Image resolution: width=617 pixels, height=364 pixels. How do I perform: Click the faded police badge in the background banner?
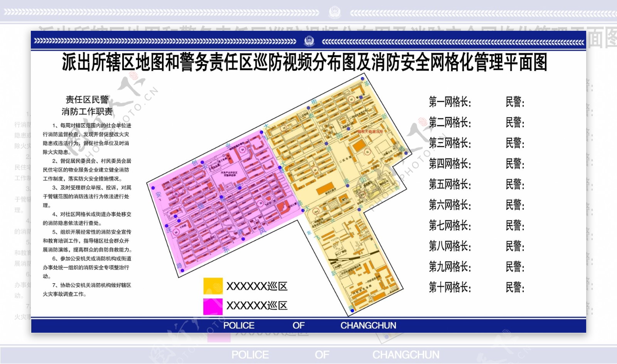coord(335,13)
